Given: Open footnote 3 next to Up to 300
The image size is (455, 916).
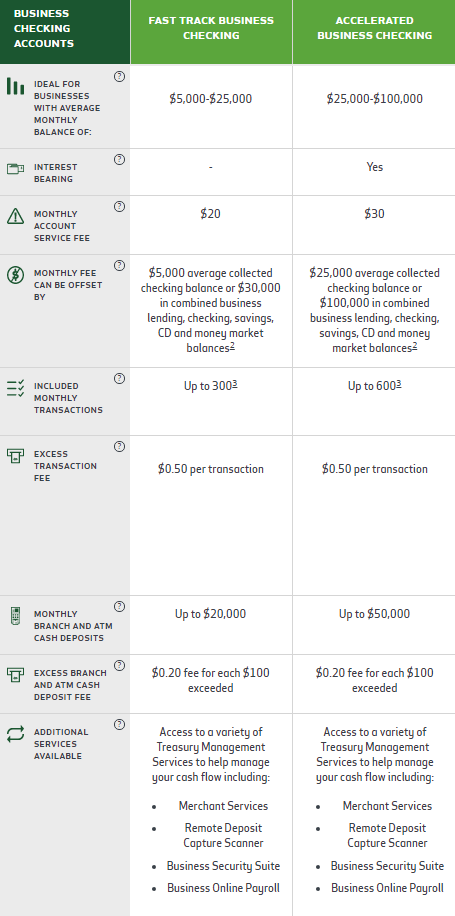Looking at the screenshot, I should point(234,384).
